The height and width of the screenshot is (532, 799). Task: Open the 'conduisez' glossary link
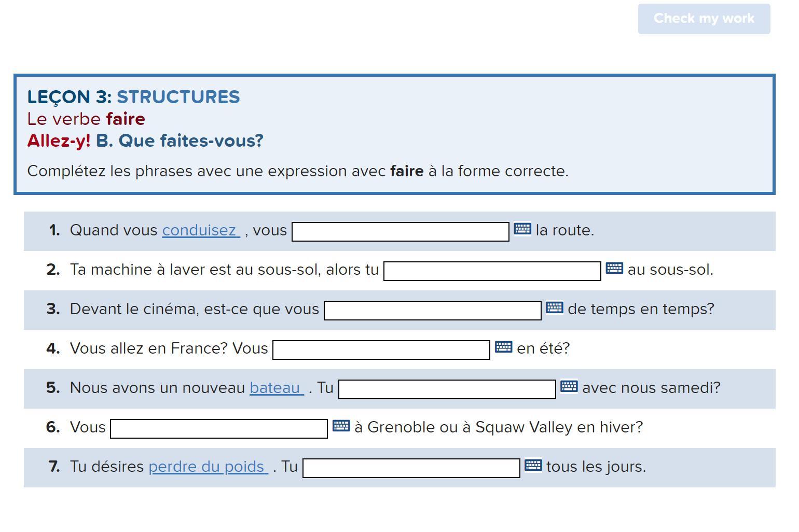pyautogui.click(x=200, y=230)
